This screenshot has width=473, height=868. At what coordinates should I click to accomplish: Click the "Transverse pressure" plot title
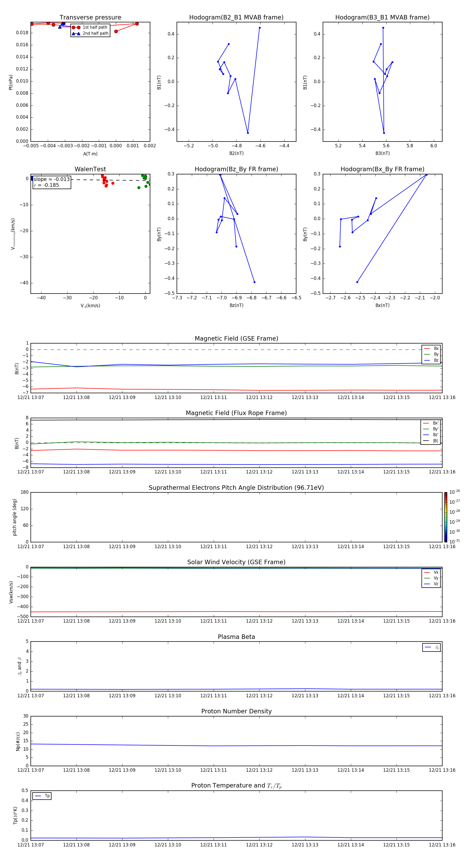click(x=90, y=18)
